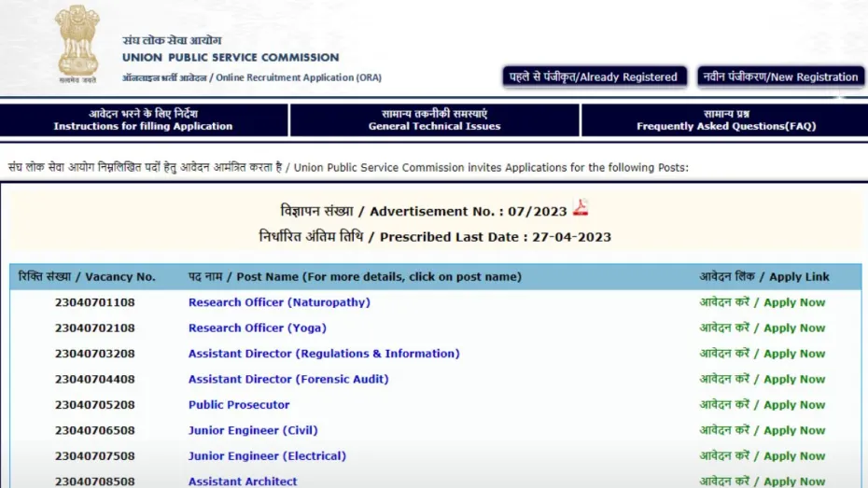The width and height of the screenshot is (868, 488).
Task: Open the Public Prosecutor post link
Action: click(x=239, y=405)
